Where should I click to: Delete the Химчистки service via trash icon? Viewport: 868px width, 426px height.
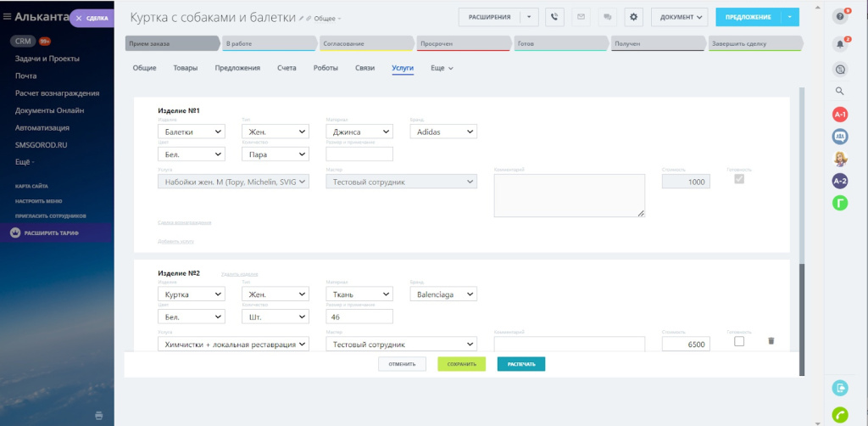click(x=771, y=341)
